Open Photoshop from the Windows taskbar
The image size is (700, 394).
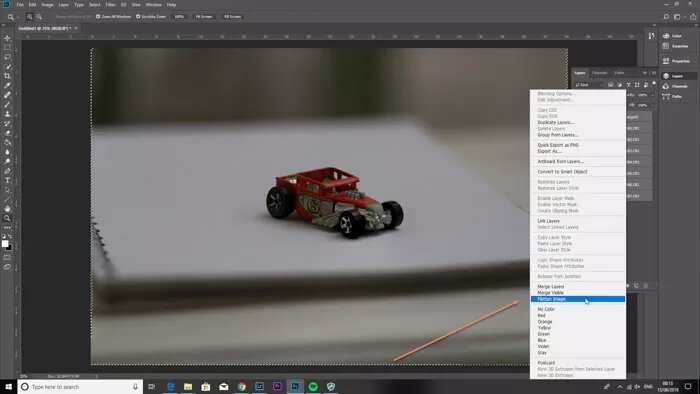point(295,386)
